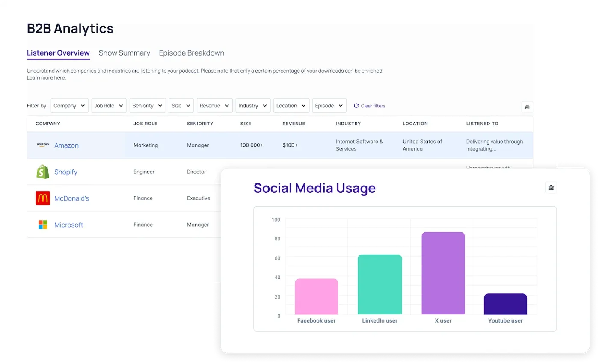This screenshot has height=364, width=599.
Task: Click the 100 000+ size cell
Action: [x=252, y=145]
